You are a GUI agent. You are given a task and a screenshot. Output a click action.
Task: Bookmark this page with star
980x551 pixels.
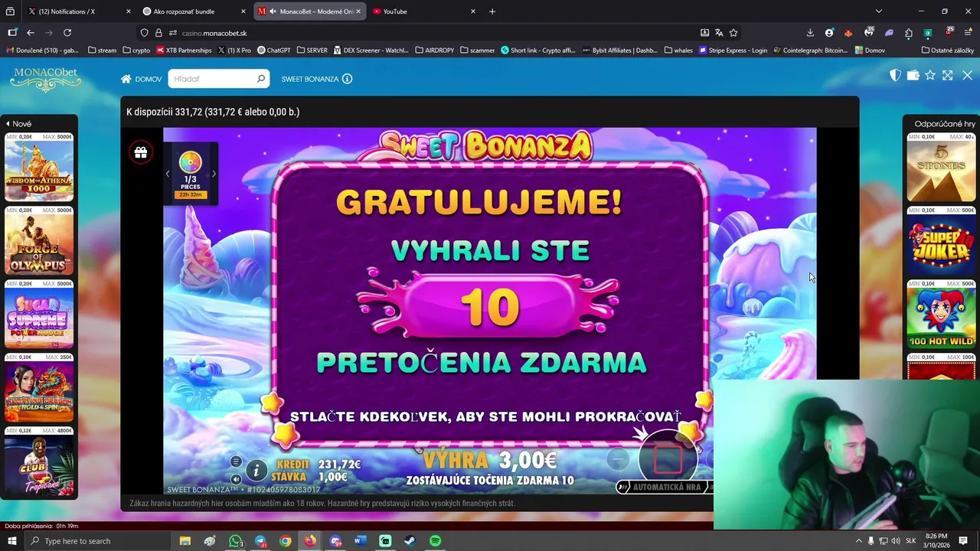point(733,33)
